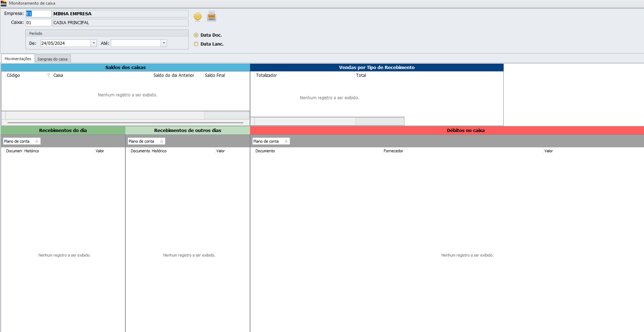Click into the Empresa code field
Image resolution: width=644 pixels, height=332 pixels.
tap(38, 14)
